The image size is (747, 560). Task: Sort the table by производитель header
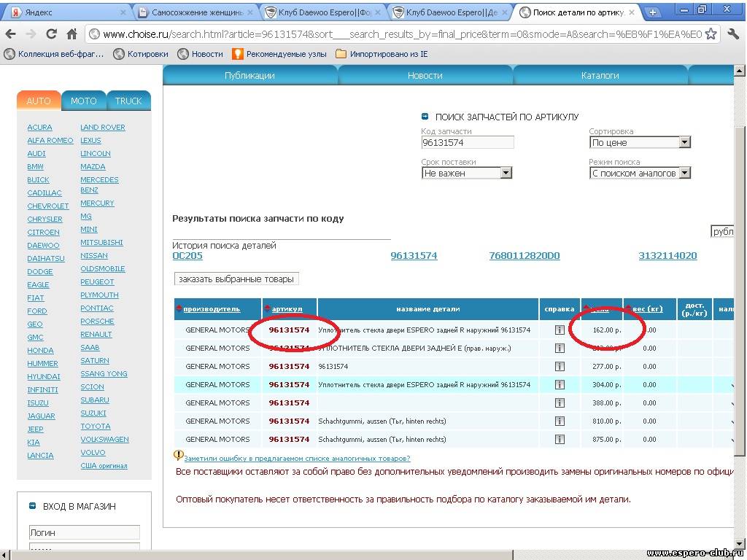pyautogui.click(x=212, y=309)
